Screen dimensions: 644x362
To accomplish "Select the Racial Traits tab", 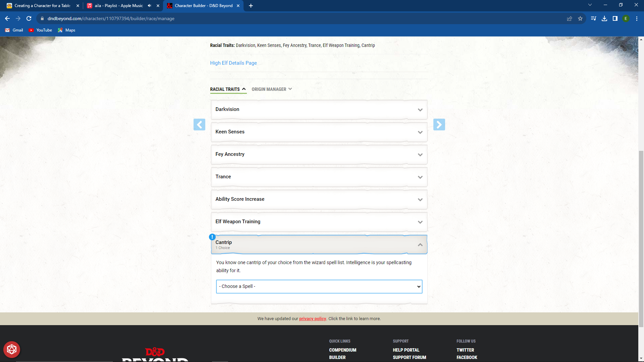I will [x=225, y=89].
